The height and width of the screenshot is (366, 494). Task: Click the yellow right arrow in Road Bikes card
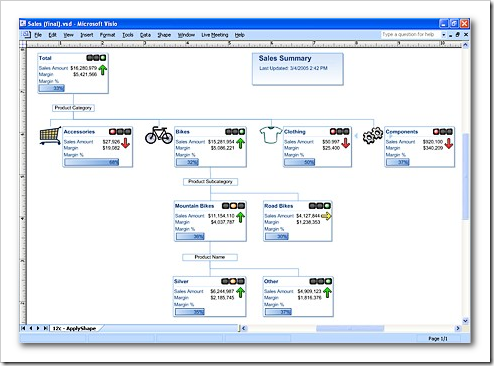326,216
